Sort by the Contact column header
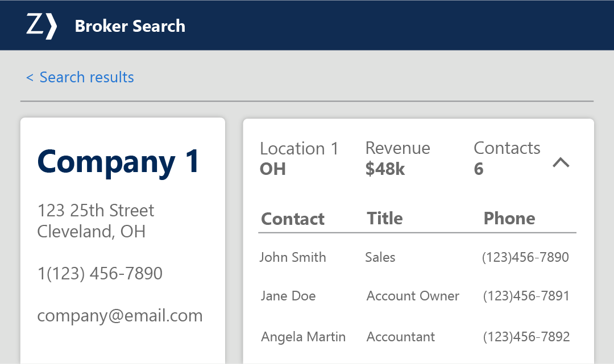The width and height of the screenshot is (614, 364). point(292,219)
